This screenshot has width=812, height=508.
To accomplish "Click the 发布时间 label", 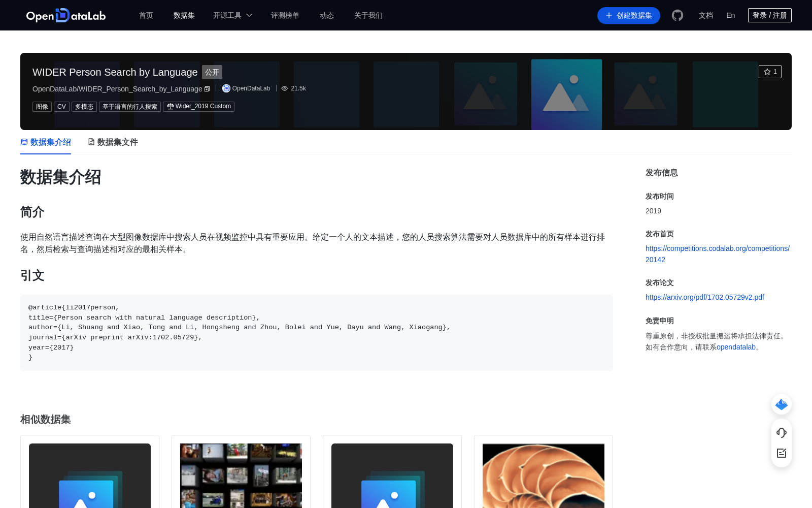I will 660,196.
